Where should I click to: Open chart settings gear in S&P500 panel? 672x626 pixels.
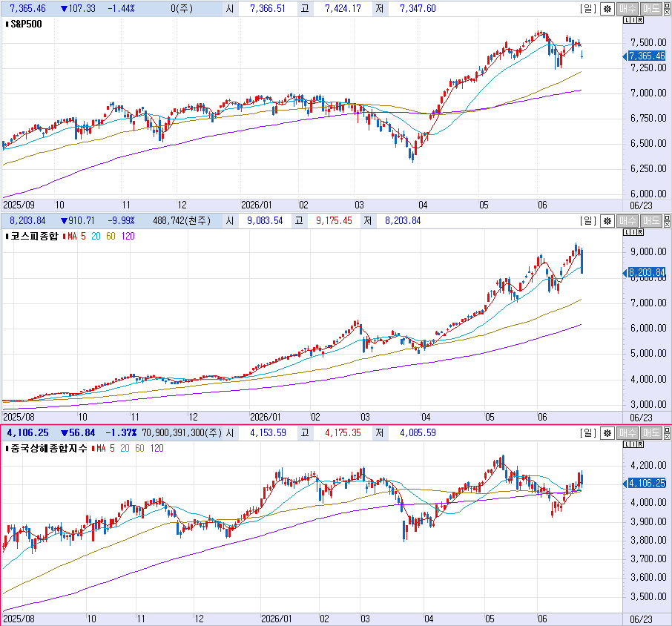[x=607, y=9]
